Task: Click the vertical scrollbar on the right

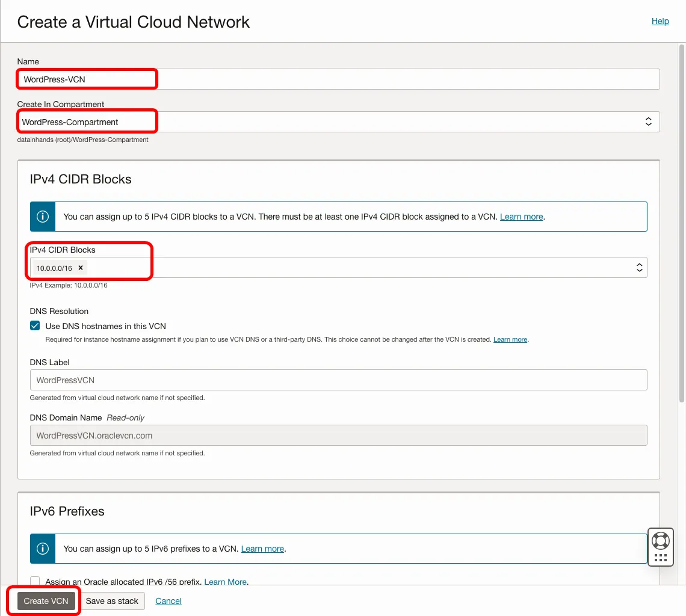Action: point(682,223)
